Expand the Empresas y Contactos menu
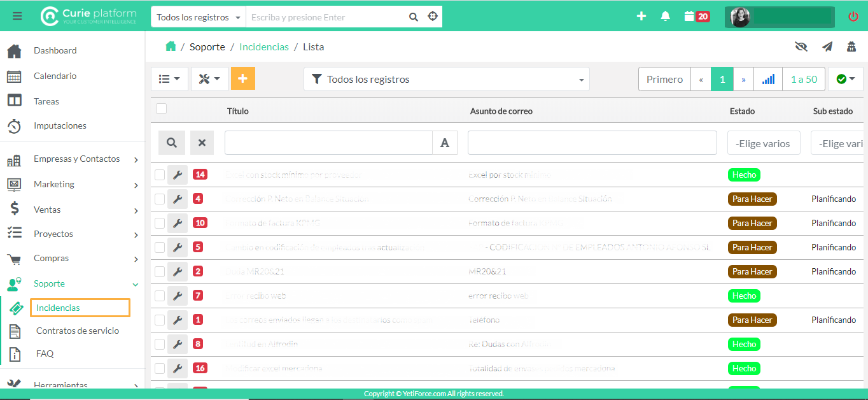This screenshot has height=400, width=868. [x=76, y=159]
